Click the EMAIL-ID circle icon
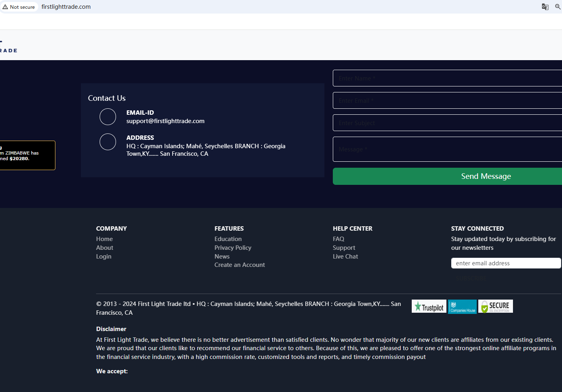This screenshot has height=392, width=562. (x=108, y=117)
